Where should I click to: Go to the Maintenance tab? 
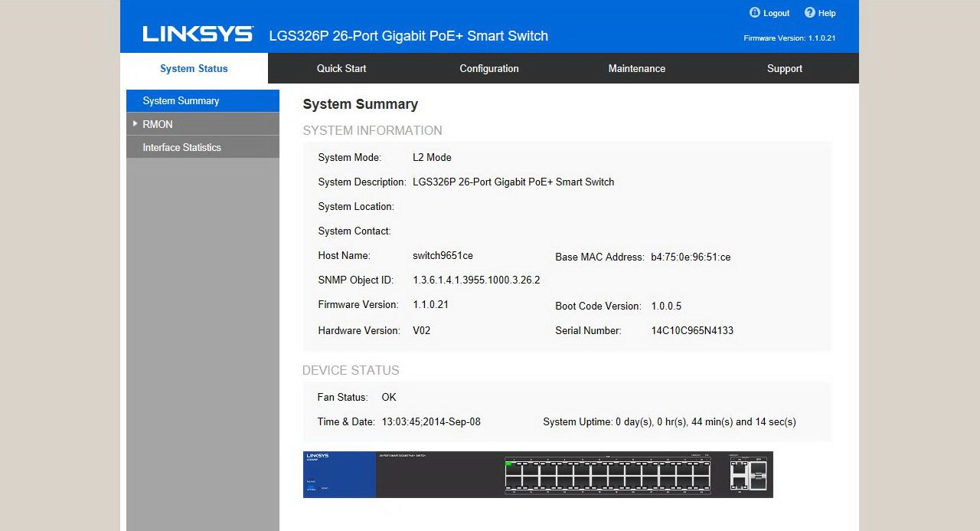pyautogui.click(x=637, y=68)
